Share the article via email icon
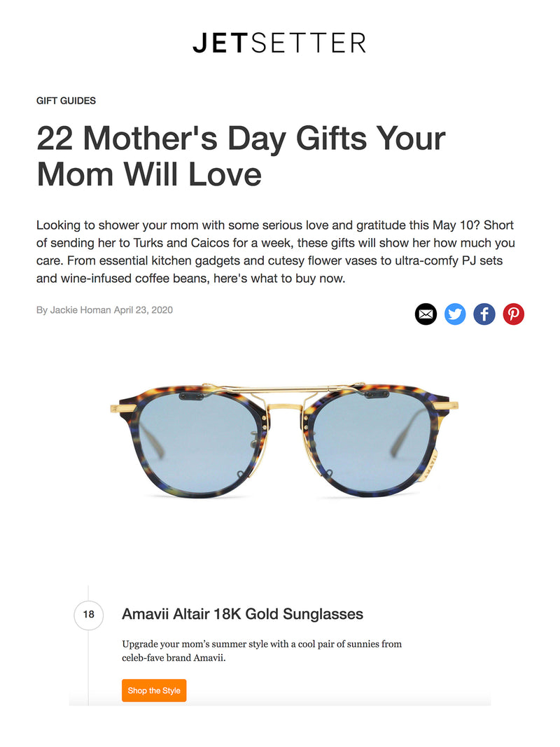This screenshot has height=747, width=560. point(426,314)
